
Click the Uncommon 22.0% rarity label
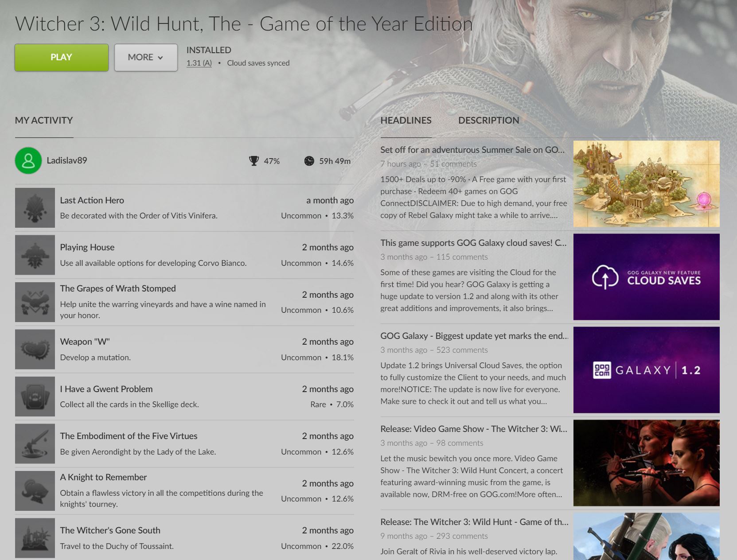(x=317, y=546)
